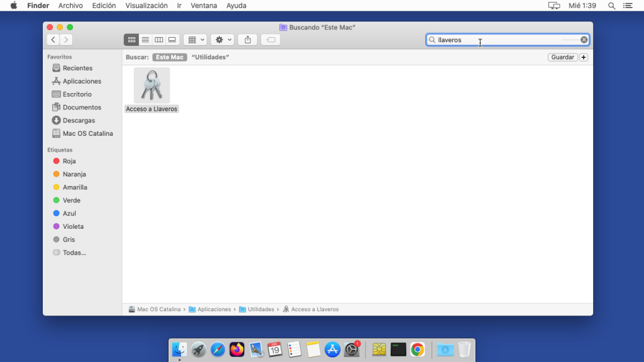The image size is (644, 362).
Task: Open Recientes in the sidebar
Action: click(77, 68)
